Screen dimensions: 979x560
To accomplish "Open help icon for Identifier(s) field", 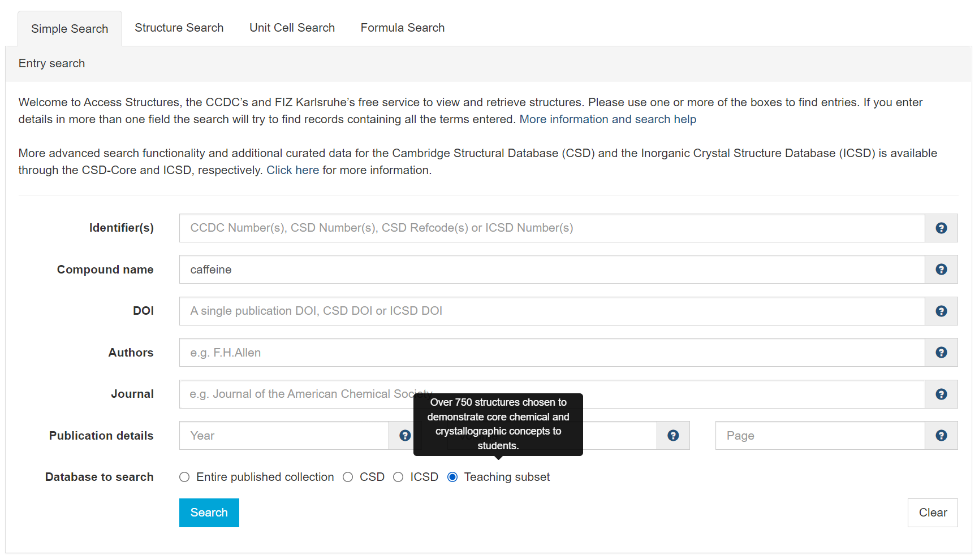I will tap(941, 228).
